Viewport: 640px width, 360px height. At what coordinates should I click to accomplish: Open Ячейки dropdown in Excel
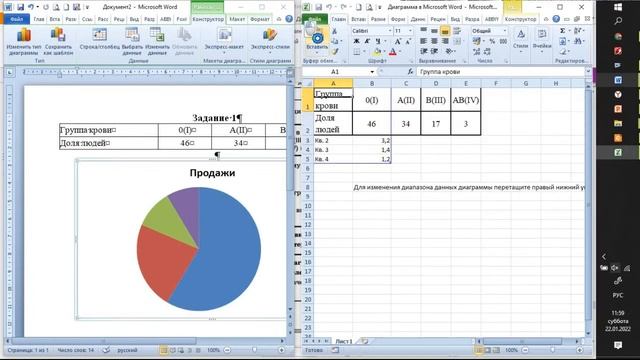542,41
